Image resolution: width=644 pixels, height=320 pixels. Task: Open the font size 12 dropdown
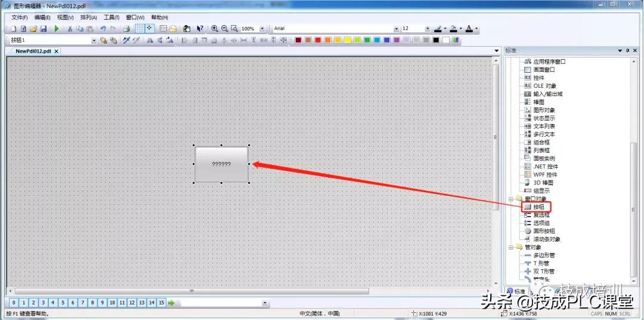(428, 29)
